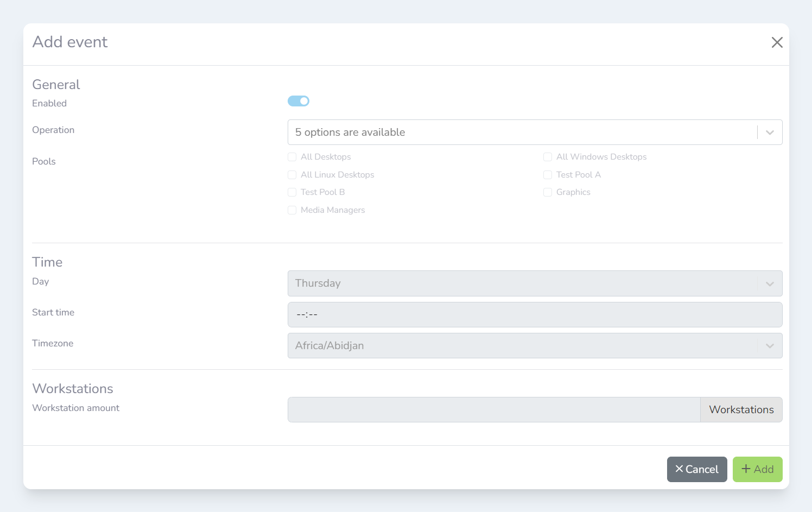Select the All Linux Desktops checkbox

[292, 175]
